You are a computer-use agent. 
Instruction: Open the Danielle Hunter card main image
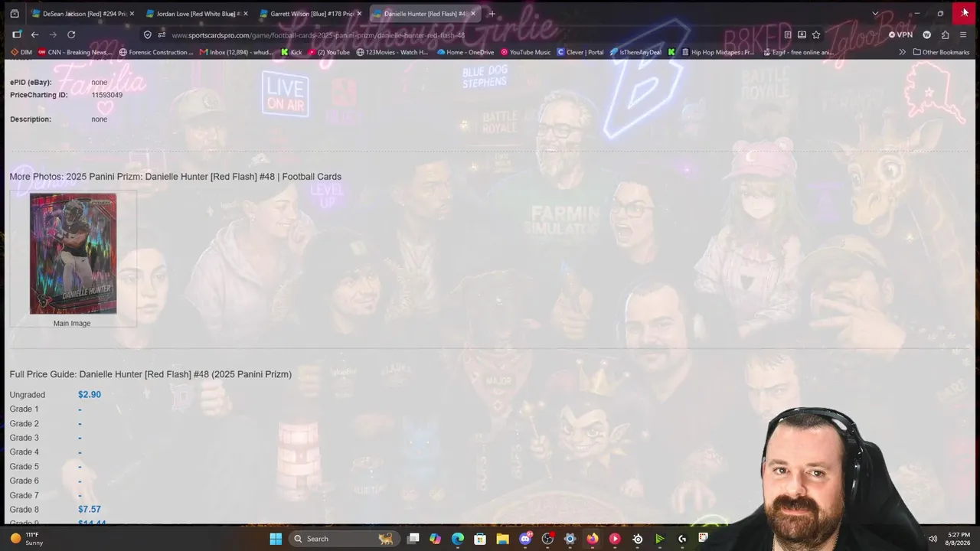73,253
